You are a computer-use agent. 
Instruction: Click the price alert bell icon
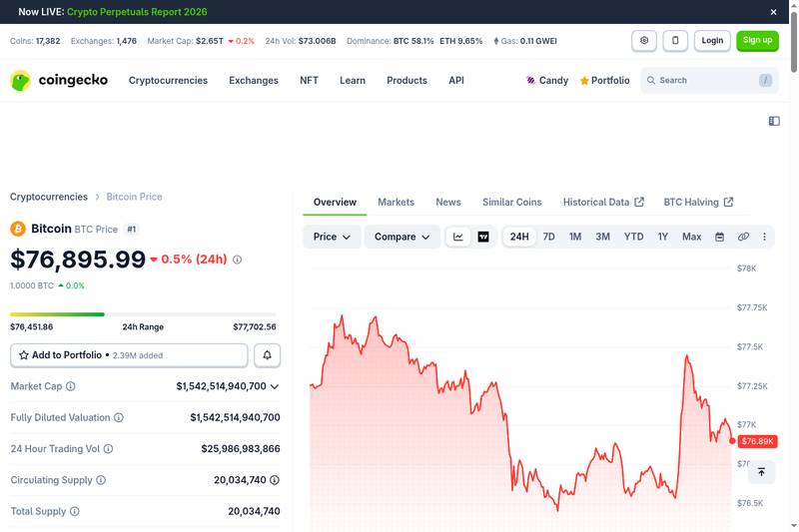click(x=267, y=355)
